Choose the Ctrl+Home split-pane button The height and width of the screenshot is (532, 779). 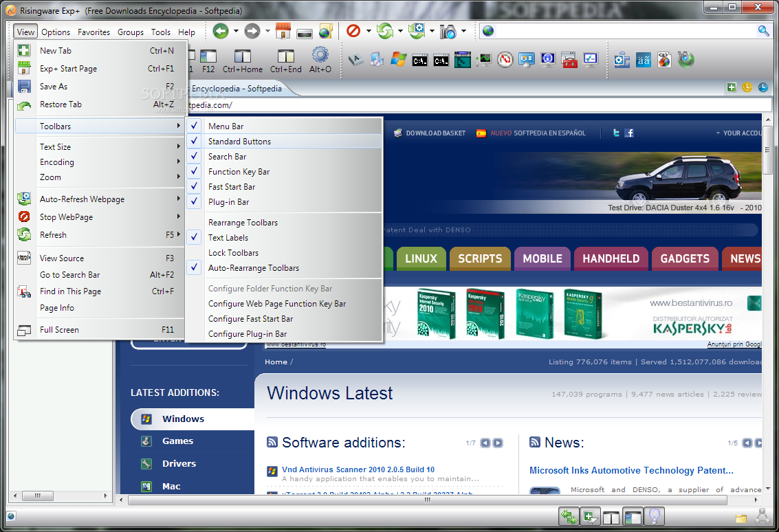pyautogui.click(x=243, y=60)
